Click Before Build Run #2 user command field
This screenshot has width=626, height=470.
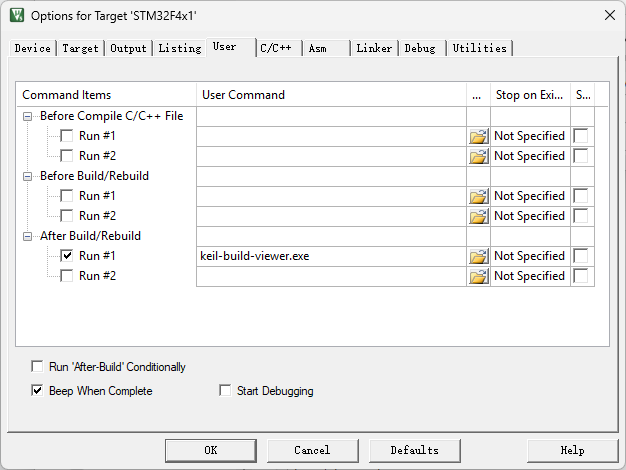tap(331, 216)
